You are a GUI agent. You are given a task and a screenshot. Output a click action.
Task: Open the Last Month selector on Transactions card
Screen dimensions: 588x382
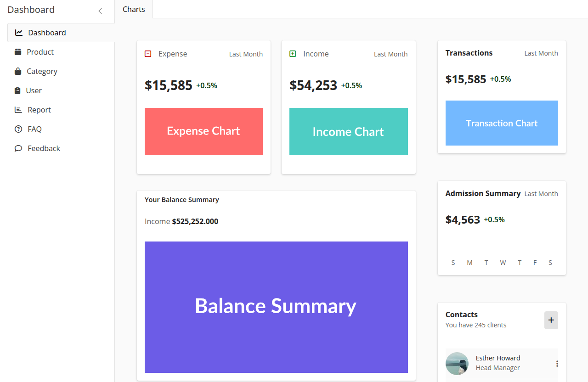point(541,53)
